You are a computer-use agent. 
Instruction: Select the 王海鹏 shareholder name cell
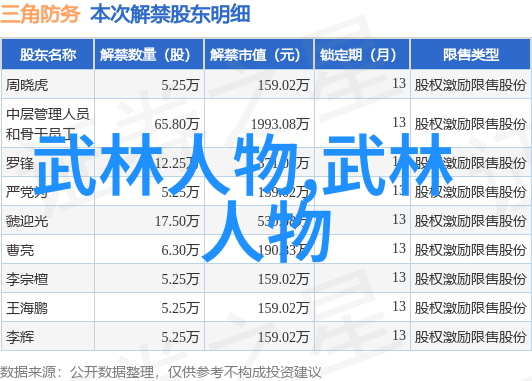point(48,308)
